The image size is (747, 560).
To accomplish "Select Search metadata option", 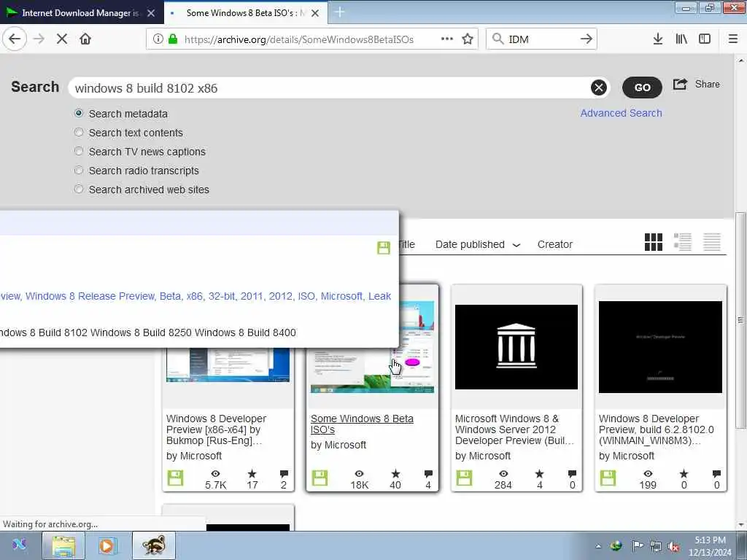I will (x=79, y=113).
